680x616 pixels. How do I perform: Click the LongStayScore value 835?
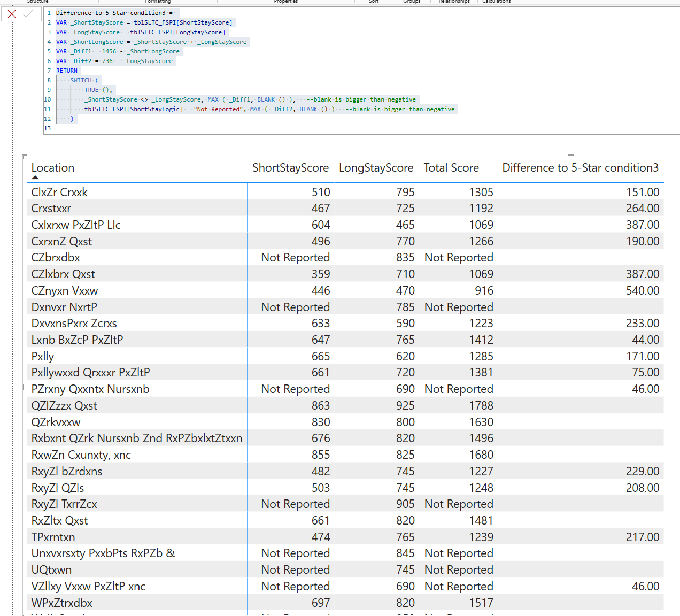click(405, 258)
